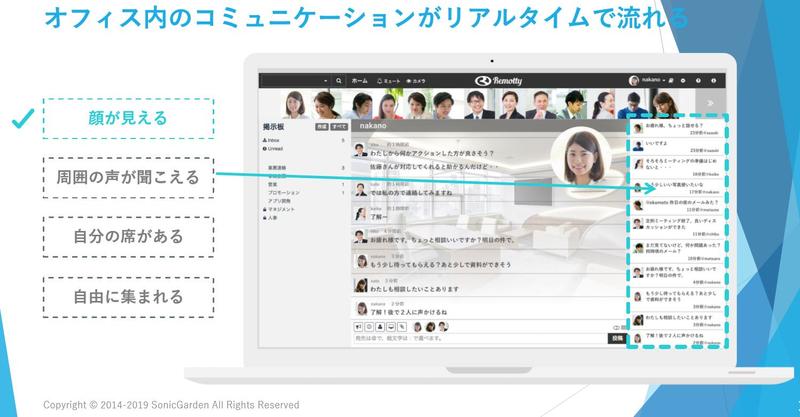
Task: Open the emoji icon in composer toolbar
Action: [x=369, y=327]
